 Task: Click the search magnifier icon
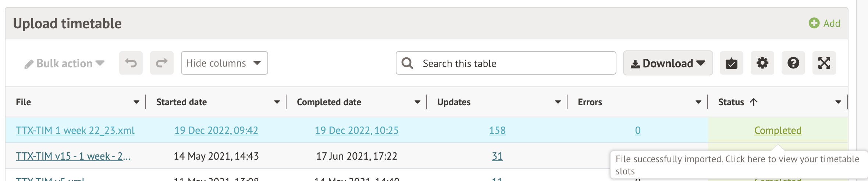pyautogui.click(x=407, y=63)
